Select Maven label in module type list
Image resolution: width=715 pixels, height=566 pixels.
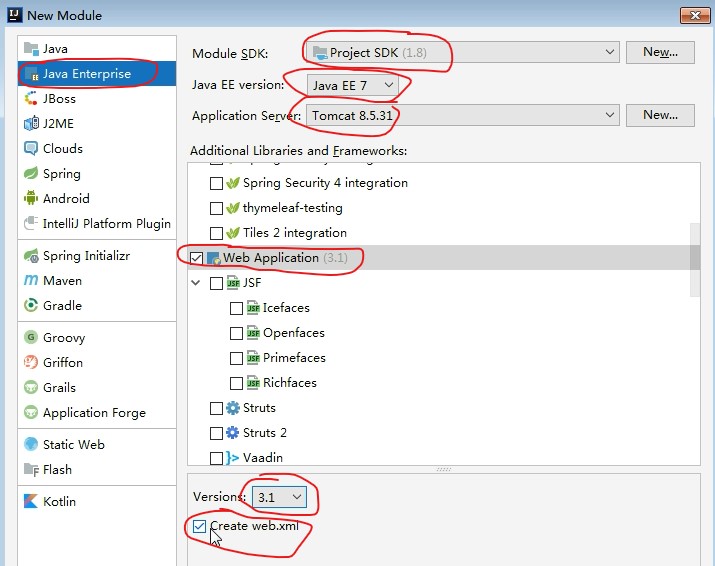point(62,280)
